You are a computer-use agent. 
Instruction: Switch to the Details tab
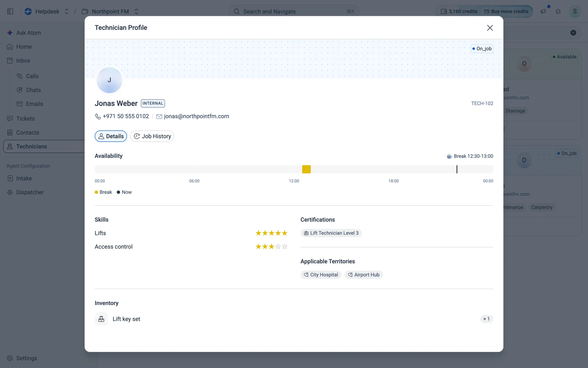pyautogui.click(x=111, y=136)
